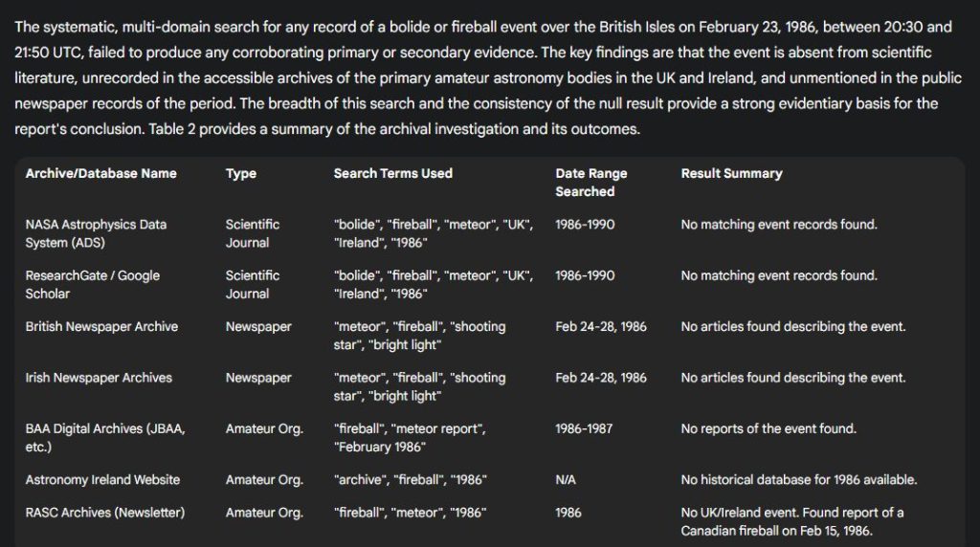This screenshot has height=547, width=980.
Task: Select the ResearchGate / Google Scholar cell
Action: point(93,285)
